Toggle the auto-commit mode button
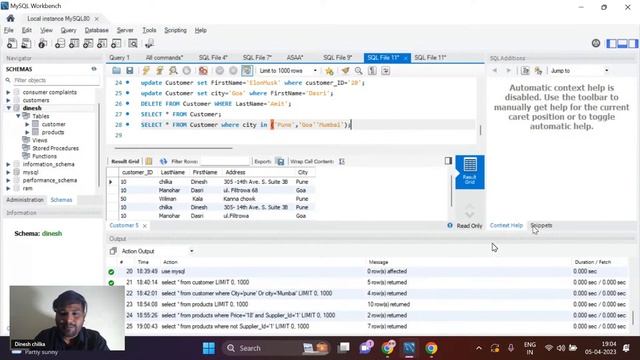This screenshot has height=360, width=640. (247, 71)
